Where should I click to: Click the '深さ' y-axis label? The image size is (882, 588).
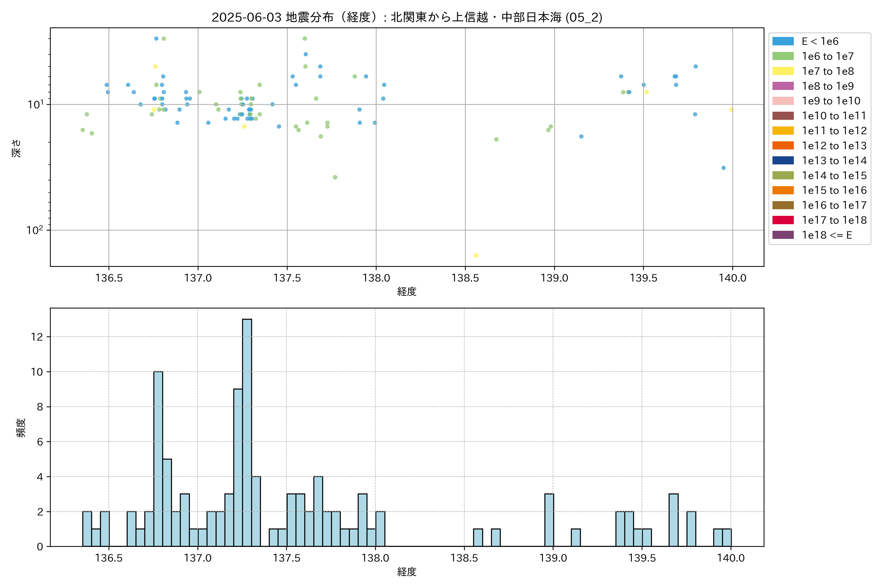pos(16,148)
